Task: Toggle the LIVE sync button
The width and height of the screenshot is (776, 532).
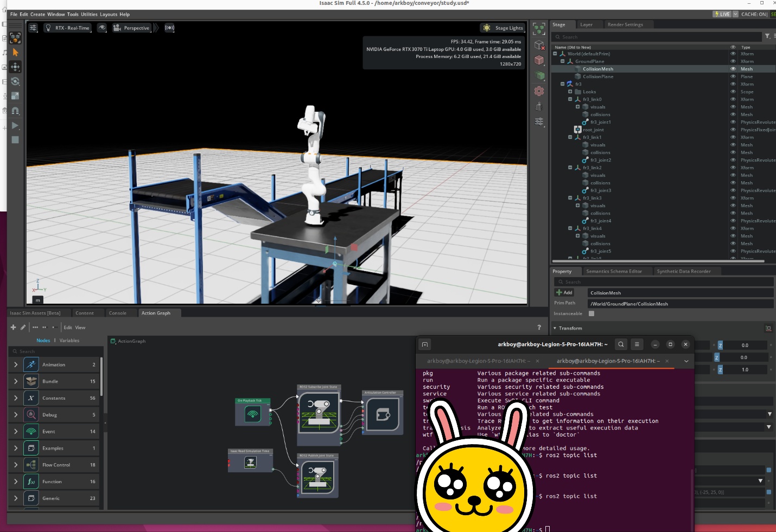Action: coord(722,14)
